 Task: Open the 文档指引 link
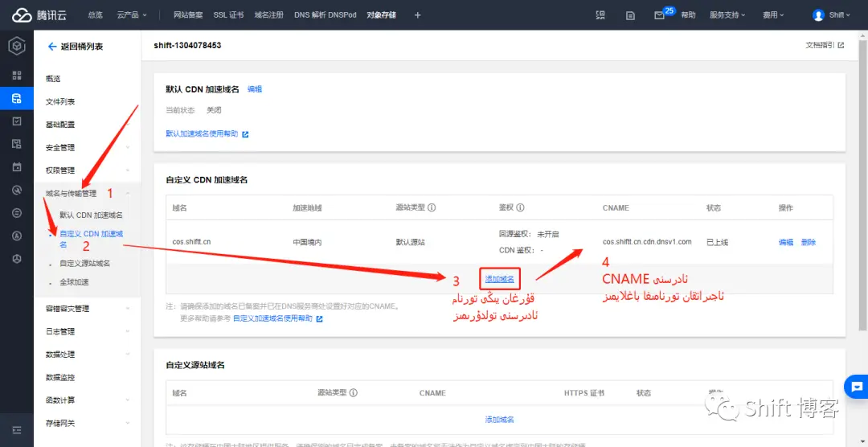[825, 45]
